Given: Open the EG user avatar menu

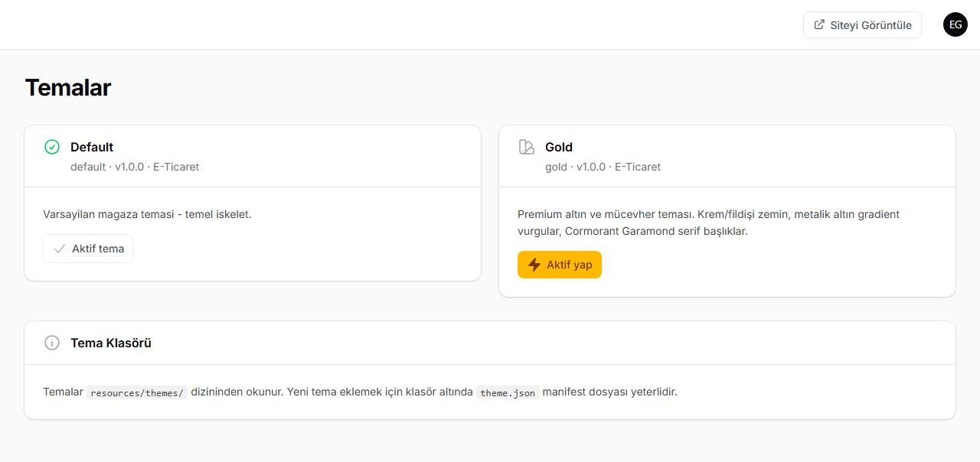Looking at the screenshot, I should (955, 24).
